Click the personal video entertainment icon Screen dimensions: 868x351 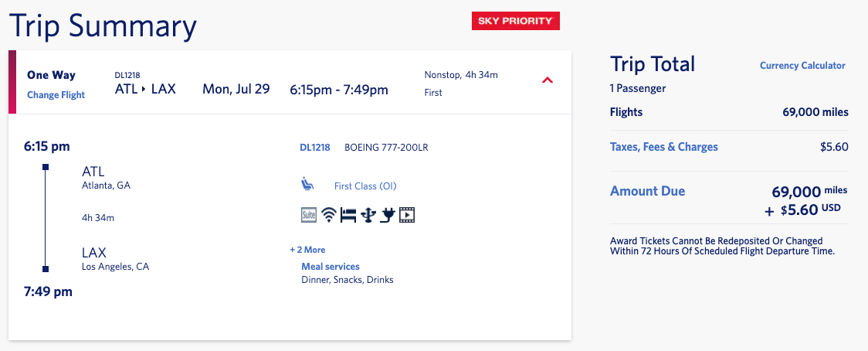pyautogui.click(x=408, y=215)
